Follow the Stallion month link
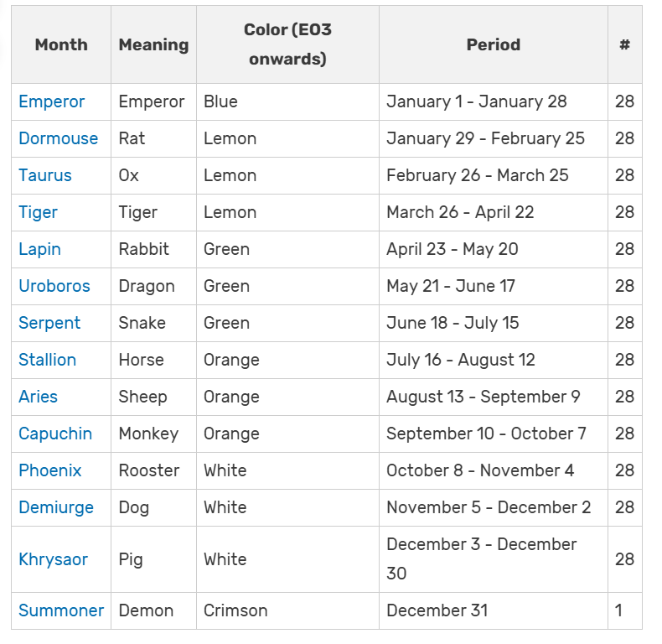The image size is (662, 644). click(47, 360)
